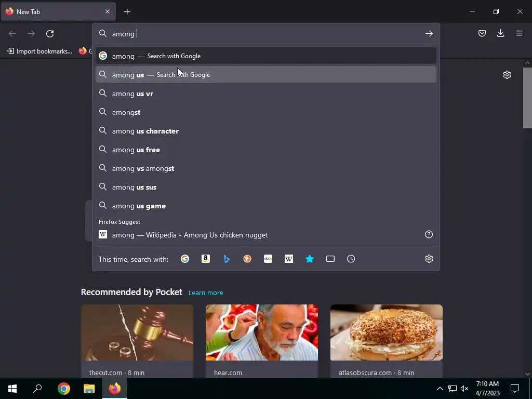Launch Google Chrome from taskbar
Image resolution: width=532 pixels, height=399 pixels.
(64, 389)
